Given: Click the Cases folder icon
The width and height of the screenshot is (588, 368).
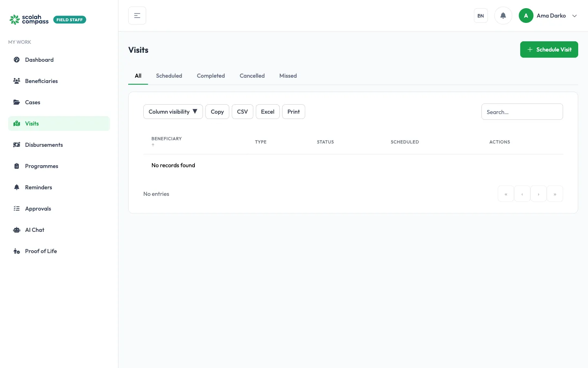Looking at the screenshot, I should coord(17,102).
